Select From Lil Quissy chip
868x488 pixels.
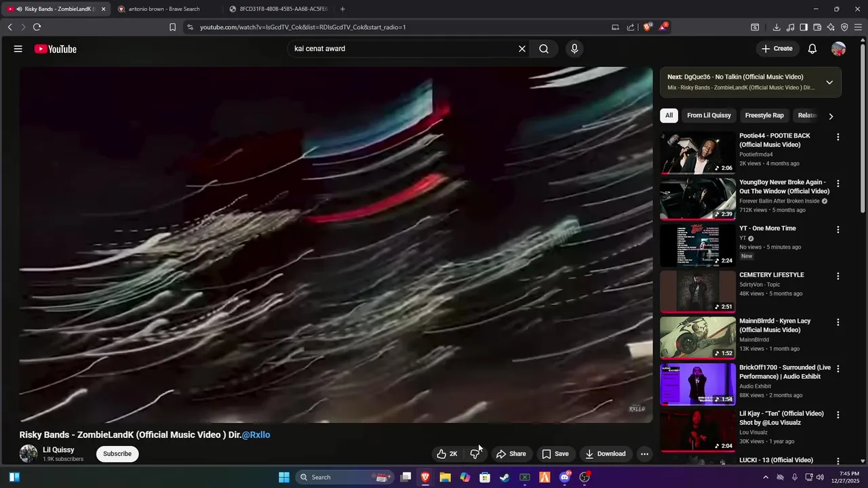709,115
